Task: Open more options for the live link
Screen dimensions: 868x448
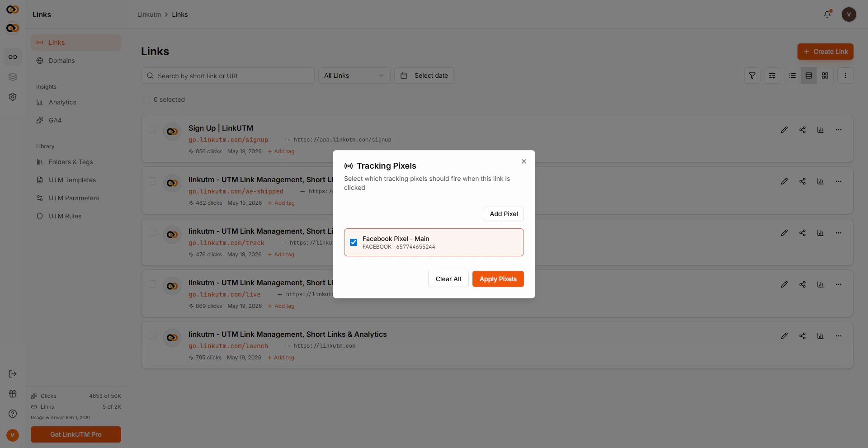Action: tap(839, 284)
